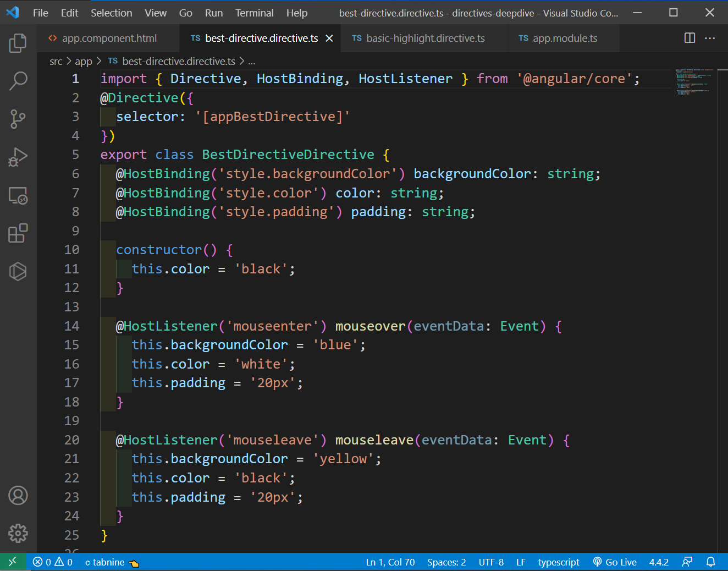Select the best-directive.directive.ts tab
Screen dimensions: 728x571
tap(261, 38)
